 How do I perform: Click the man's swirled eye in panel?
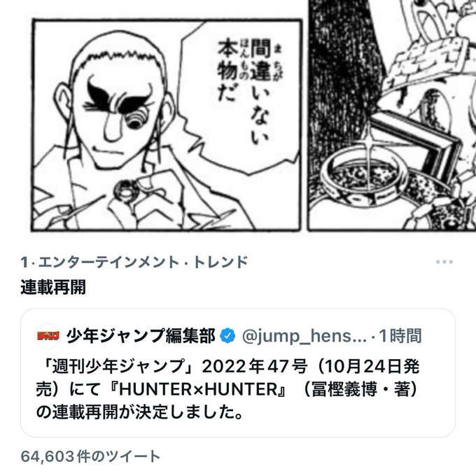(x=135, y=119)
